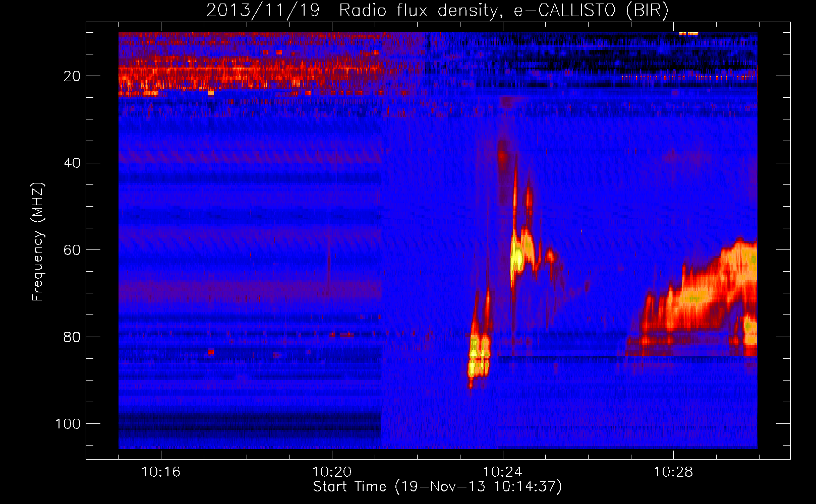Click the date '2013/11/19' in the title

pyautogui.click(x=263, y=10)
